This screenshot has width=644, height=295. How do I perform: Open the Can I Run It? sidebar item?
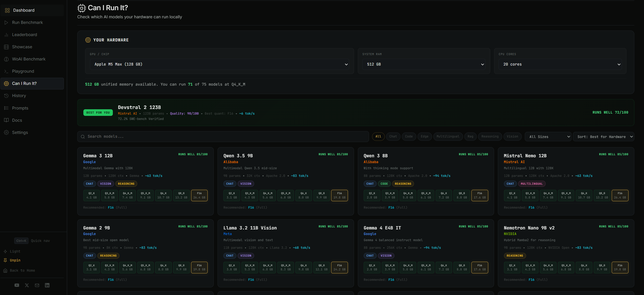pos(32,84)
